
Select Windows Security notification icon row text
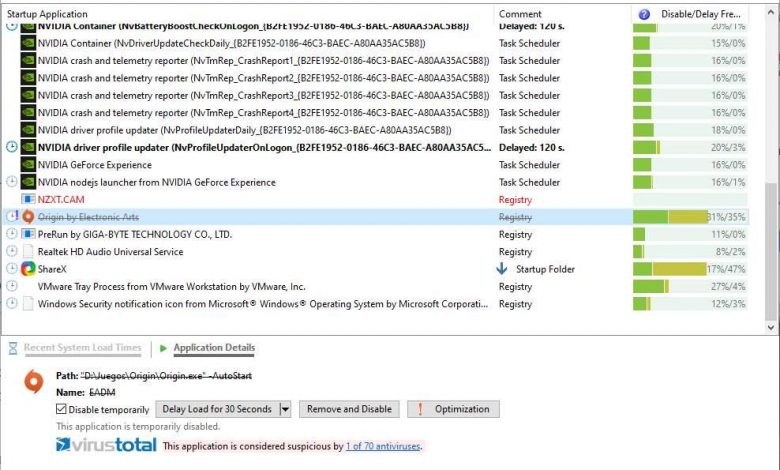(x=263, y=304)
